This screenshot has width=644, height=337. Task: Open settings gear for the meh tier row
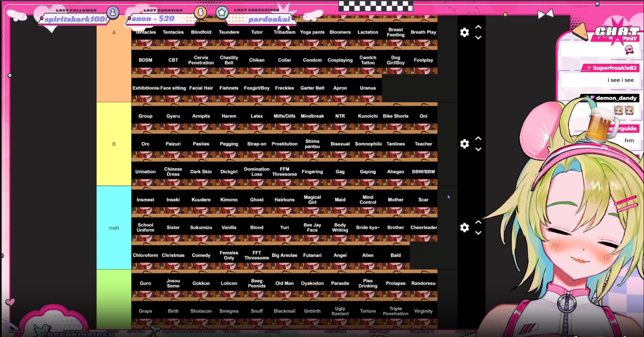click(x=465, y=227)
